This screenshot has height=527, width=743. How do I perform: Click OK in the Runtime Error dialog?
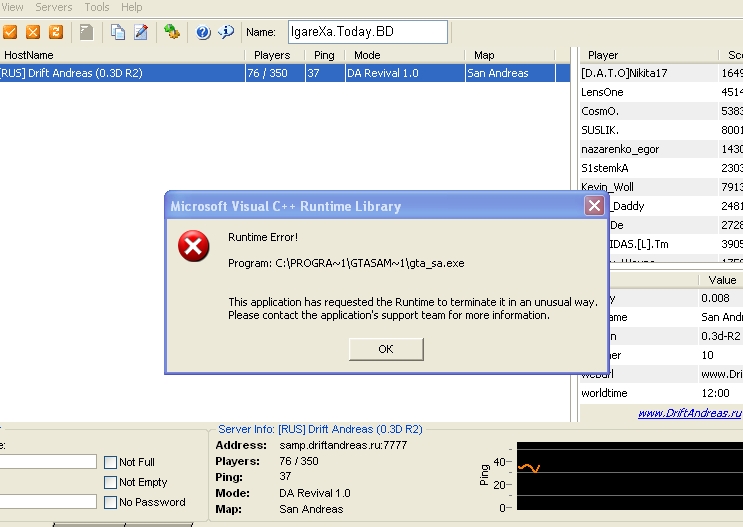click(386, 349)
